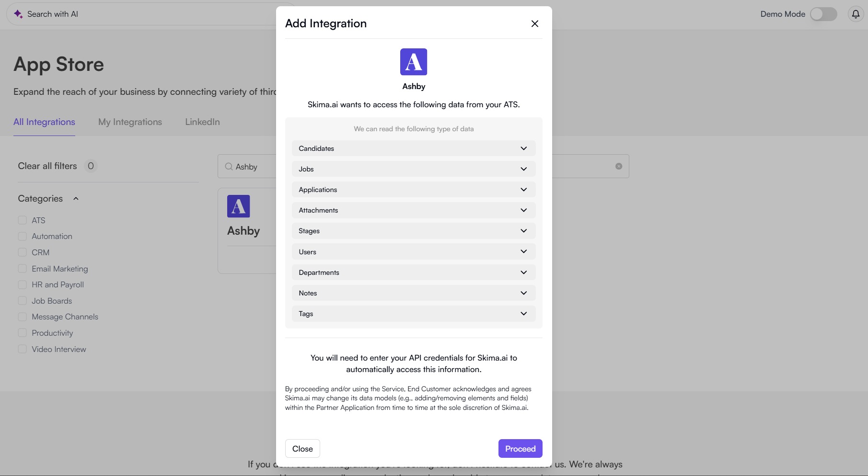Enable the Job Boards filter checkbox
The height and width of the screenshot is (476, 868).
22,301
